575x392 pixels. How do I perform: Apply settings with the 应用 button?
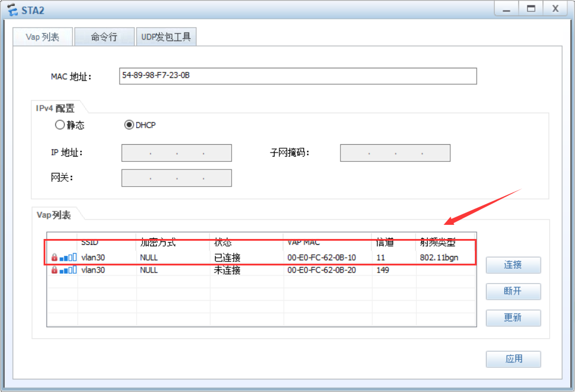pos(513,359)
